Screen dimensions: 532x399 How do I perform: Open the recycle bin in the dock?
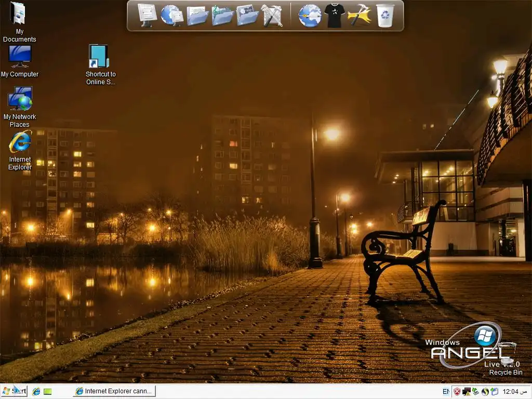coord(385,16)
